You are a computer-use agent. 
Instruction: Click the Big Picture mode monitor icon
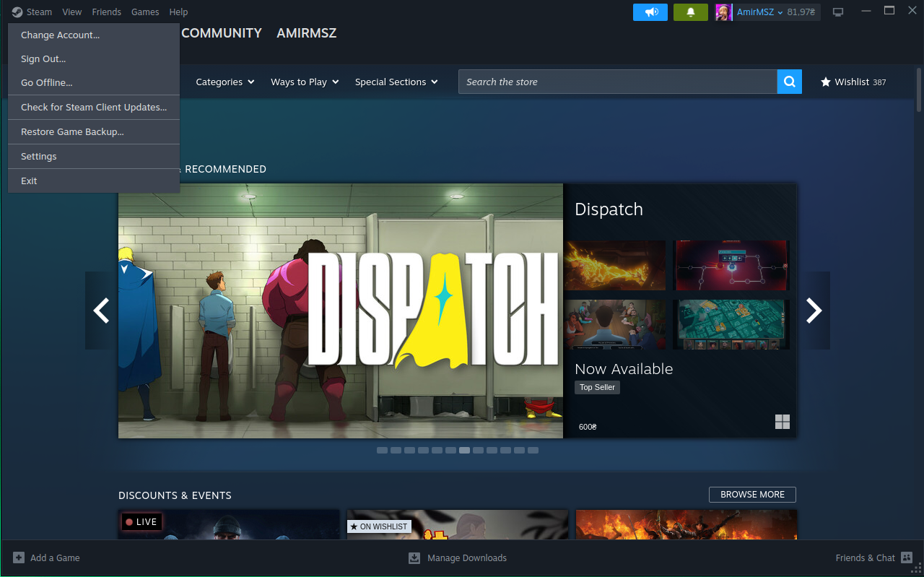click(838, 12)
